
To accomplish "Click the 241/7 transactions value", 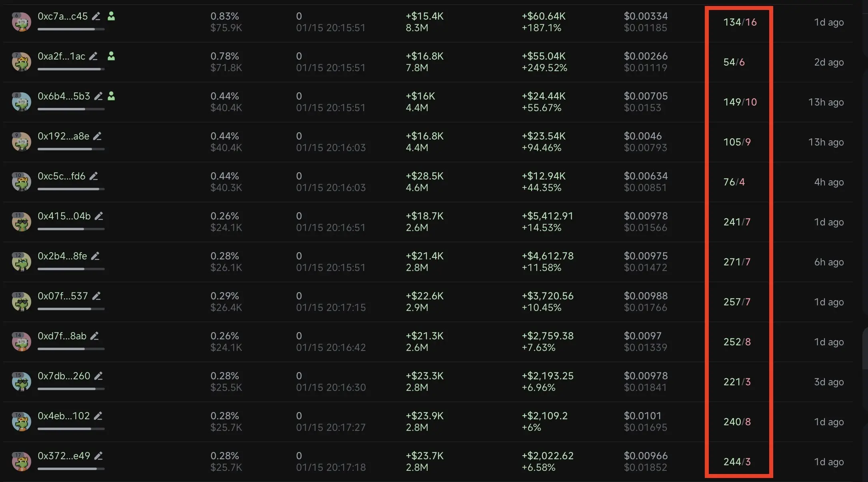I will pos(737,222).
